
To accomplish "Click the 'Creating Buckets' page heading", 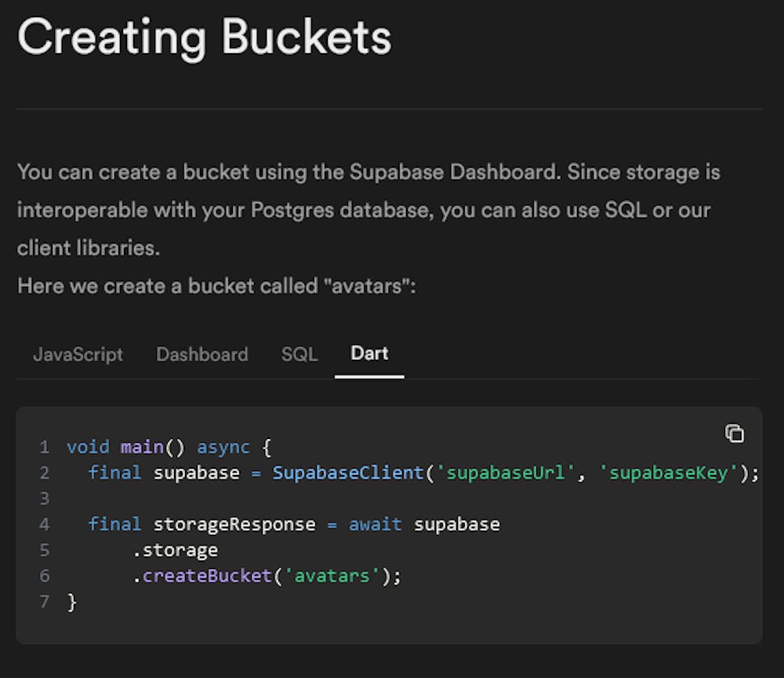I will (206, 37).
